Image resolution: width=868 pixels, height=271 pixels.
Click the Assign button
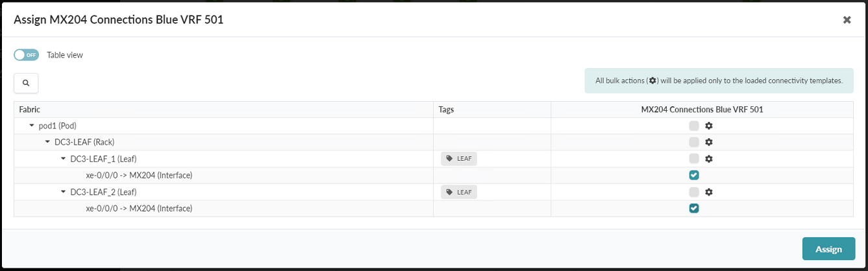828,249
